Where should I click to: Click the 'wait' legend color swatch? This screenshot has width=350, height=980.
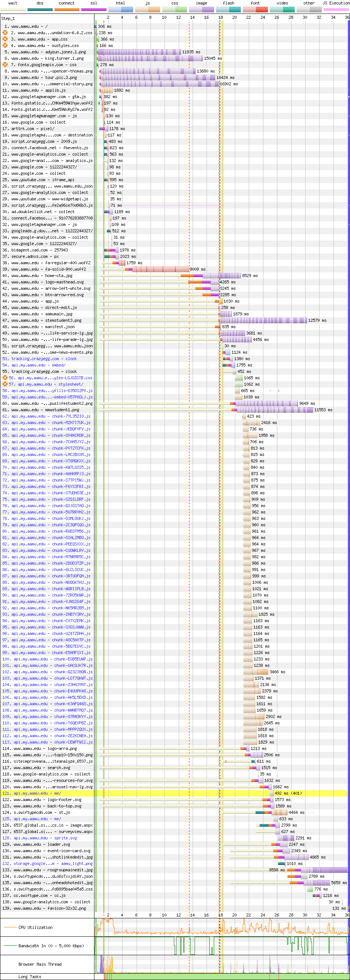tap(13, 9)
